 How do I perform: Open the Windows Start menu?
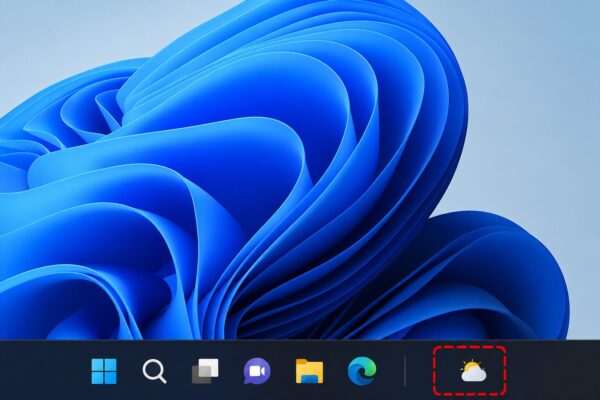[104, 371]
